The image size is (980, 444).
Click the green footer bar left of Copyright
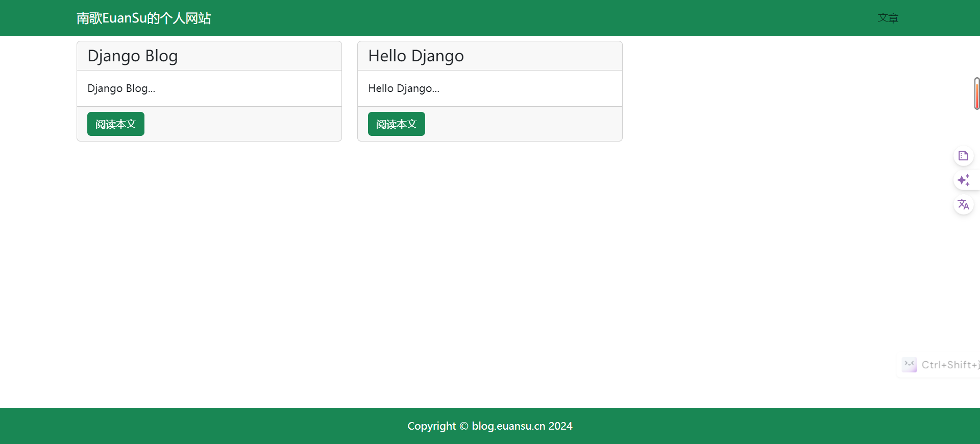[x=204, y=426]
